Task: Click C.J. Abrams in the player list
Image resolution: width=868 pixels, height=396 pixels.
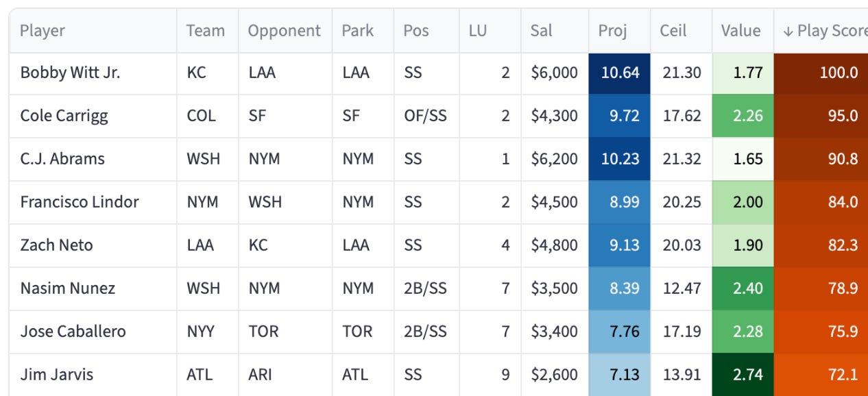Action: [62, 159]
